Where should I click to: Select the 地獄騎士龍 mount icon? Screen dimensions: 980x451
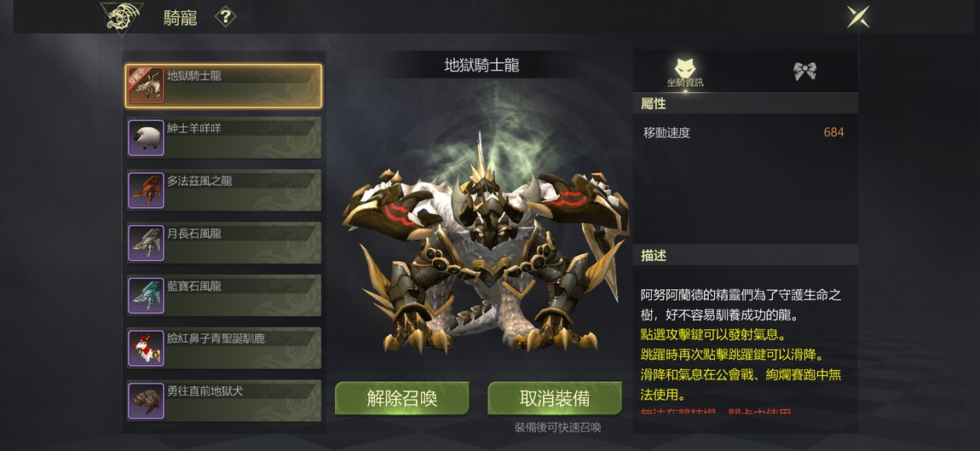pyautogui.click(x=147, y=86)
